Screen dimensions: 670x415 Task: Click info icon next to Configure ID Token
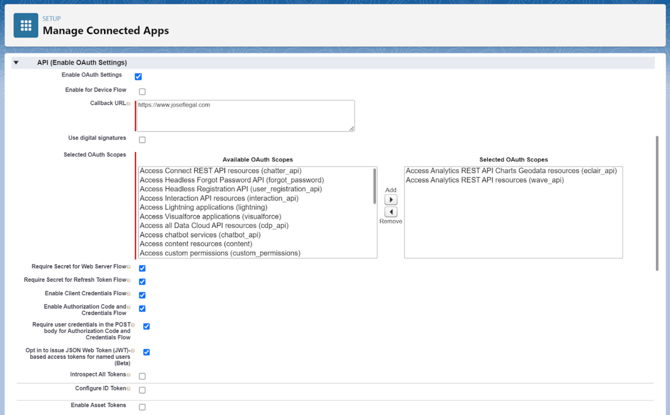[129, 389]
